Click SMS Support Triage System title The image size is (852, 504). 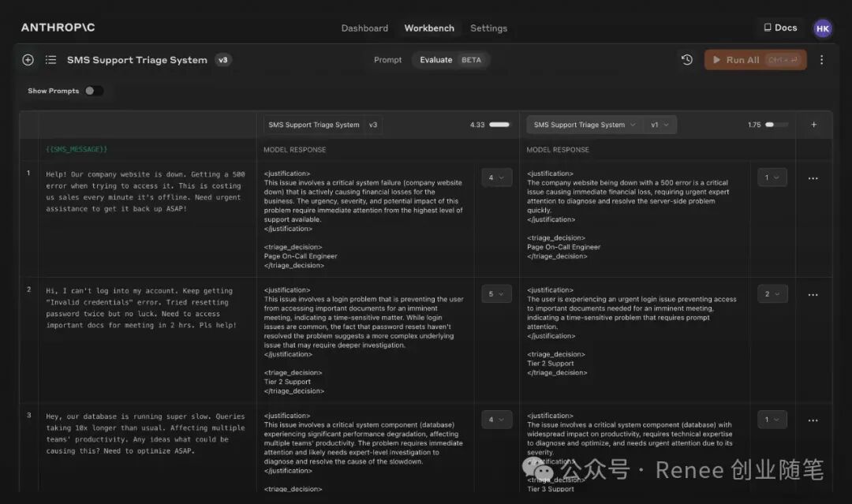(x=137, y=60)
